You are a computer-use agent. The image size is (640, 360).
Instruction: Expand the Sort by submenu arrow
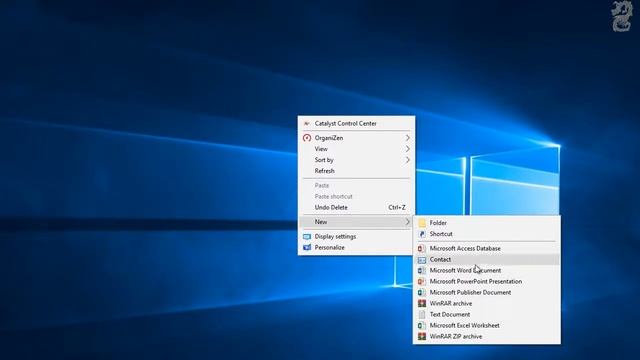407,160
